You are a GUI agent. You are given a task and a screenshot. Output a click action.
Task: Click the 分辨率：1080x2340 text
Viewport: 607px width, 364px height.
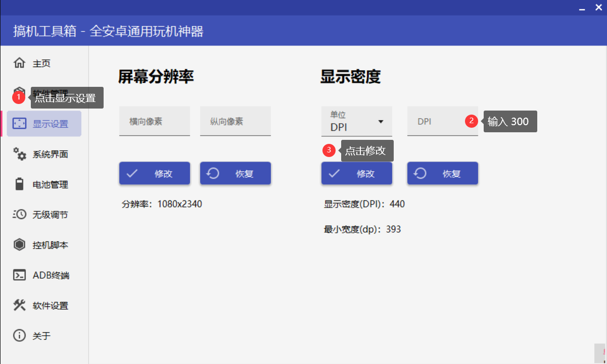coord(162,204)
